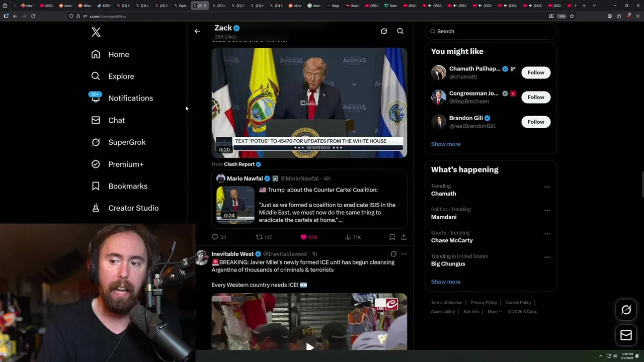The height and width of the screenshot is (362, 644).
Task: Expand the More footer menu
Action: coord(494,311)
